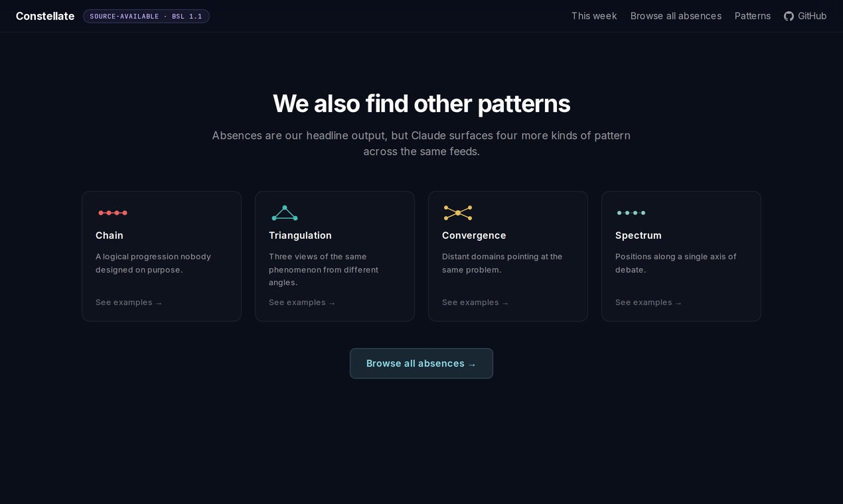The height and width of the screenshot is (504, 843).
Task: Click the Chain pattern dots icon
Action: click(x=112, y=213)
